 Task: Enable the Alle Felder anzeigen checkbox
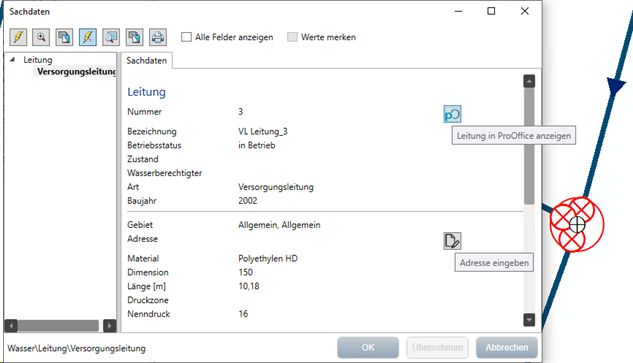tap(186, 37)
